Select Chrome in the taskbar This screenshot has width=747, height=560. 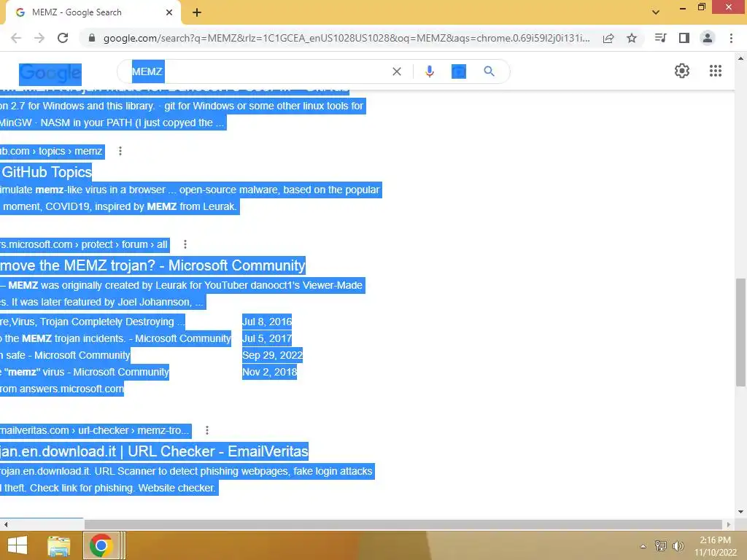click(101, 545)
